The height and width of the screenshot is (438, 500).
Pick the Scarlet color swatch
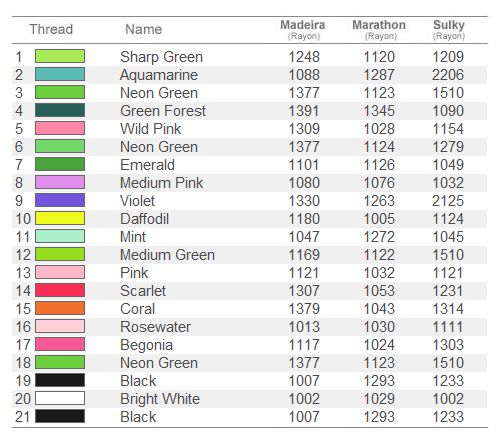(60, 290)
